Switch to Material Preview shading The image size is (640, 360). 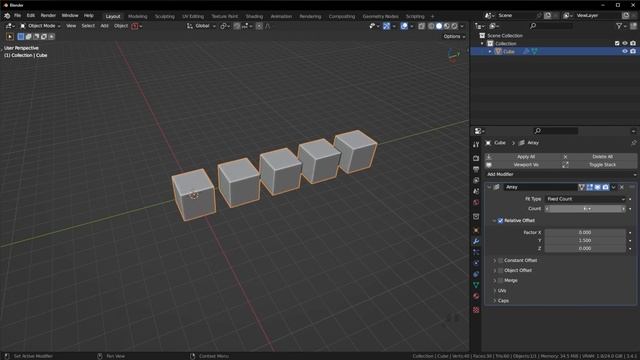[x=447, y=26]
